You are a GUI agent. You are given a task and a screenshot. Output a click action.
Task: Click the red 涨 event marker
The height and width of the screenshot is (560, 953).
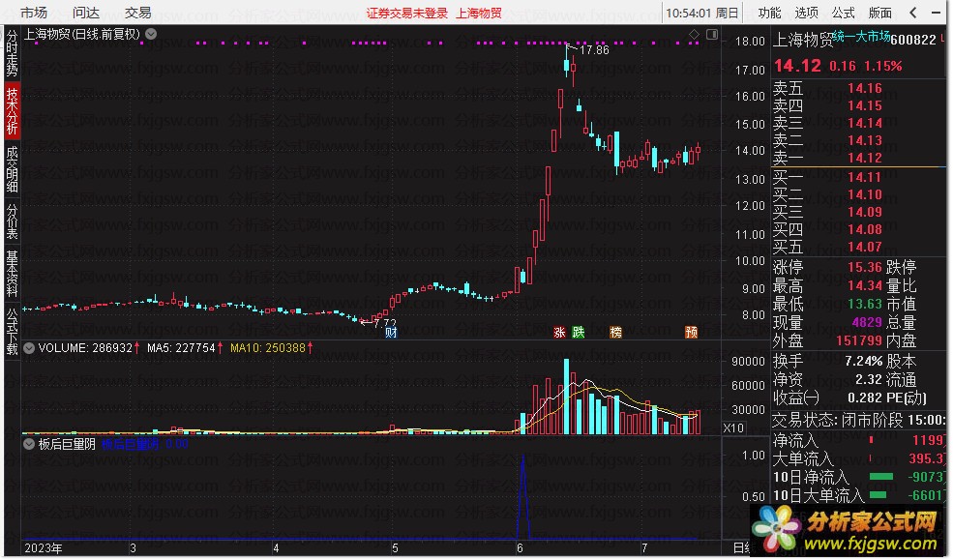pyautogui.click(x=559, y=333)
